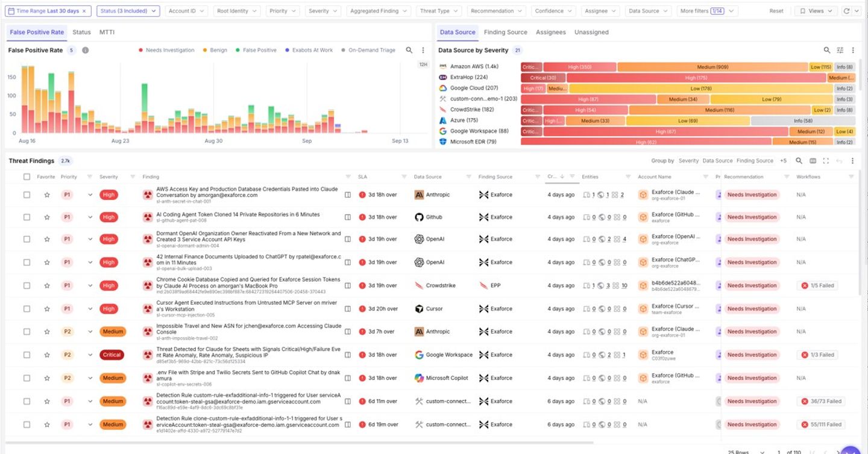Group findings by Severity

pos(688,161)
